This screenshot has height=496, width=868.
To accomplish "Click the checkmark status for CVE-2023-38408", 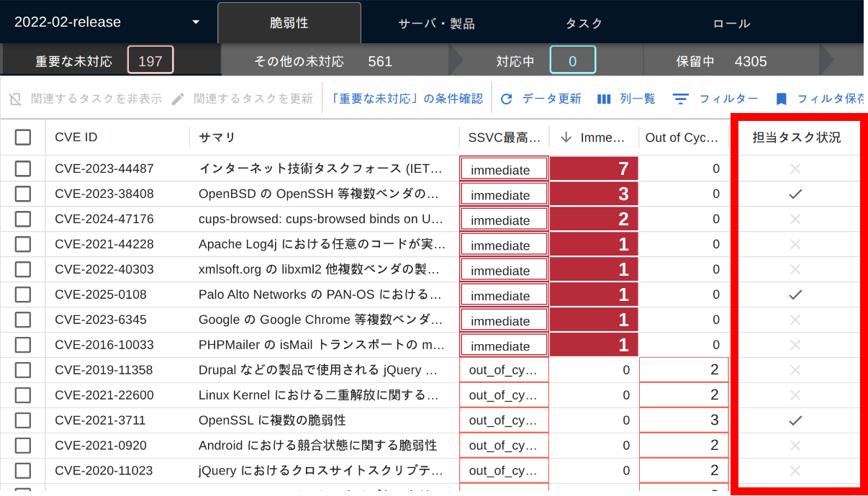I will point(795,194).
